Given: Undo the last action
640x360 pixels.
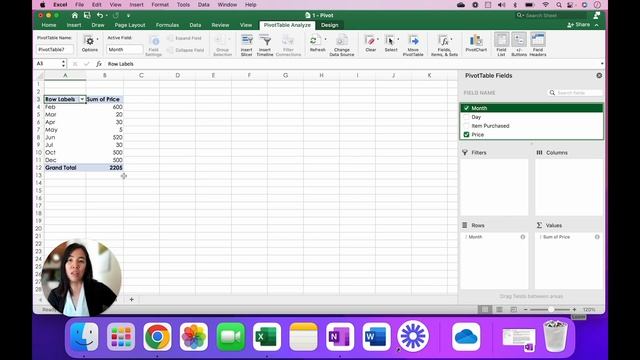Looking at the screenshot, I should [x=100, y=16].
